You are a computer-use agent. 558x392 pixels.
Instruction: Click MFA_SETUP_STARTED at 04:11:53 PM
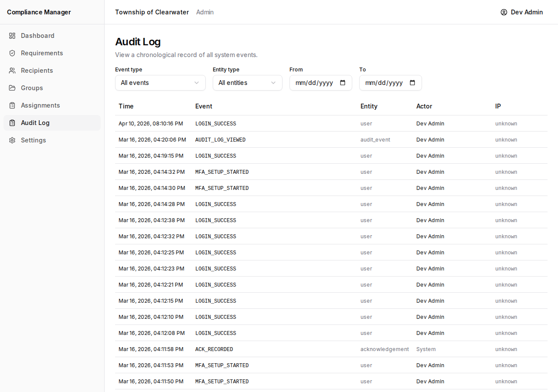pos(222,365)
